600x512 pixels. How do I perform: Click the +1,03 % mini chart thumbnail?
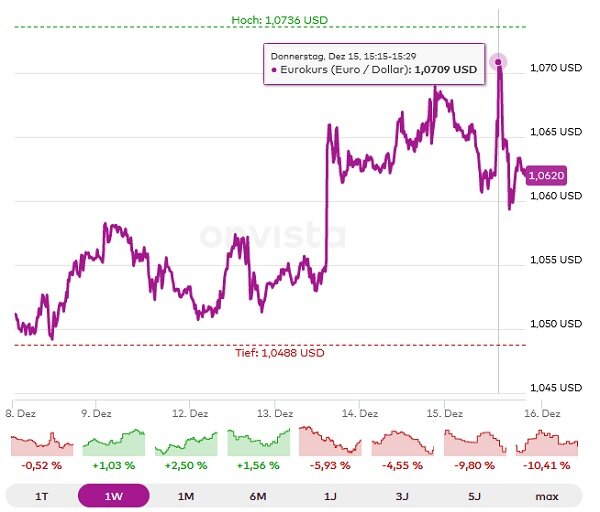[x=114, y=443]
